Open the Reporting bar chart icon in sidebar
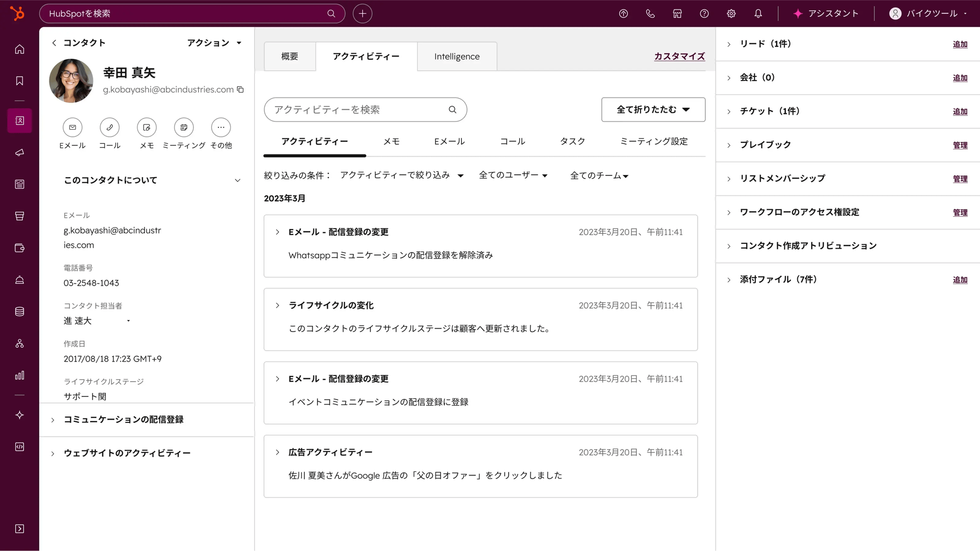The image size is (980, 551). [19, 375]
